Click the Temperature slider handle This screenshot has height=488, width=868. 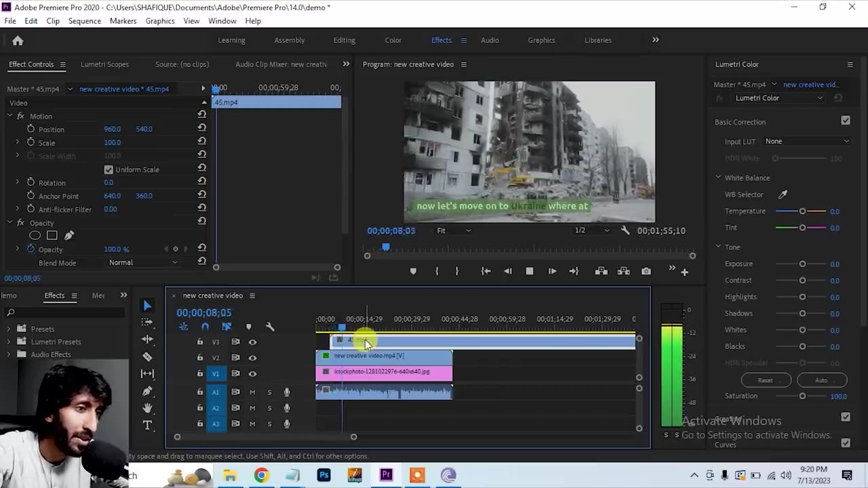click(x=802, y=211)
